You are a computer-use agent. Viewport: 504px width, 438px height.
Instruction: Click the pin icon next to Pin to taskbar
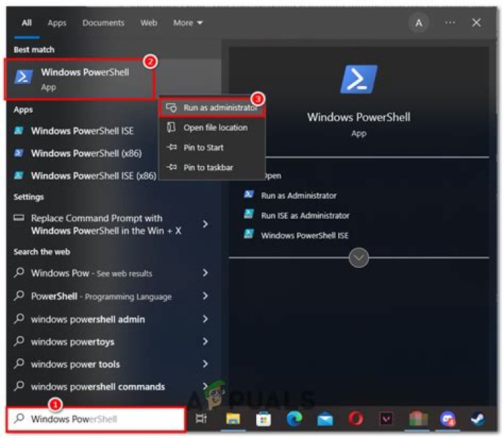pyautogui.click(x=171, y=167)
